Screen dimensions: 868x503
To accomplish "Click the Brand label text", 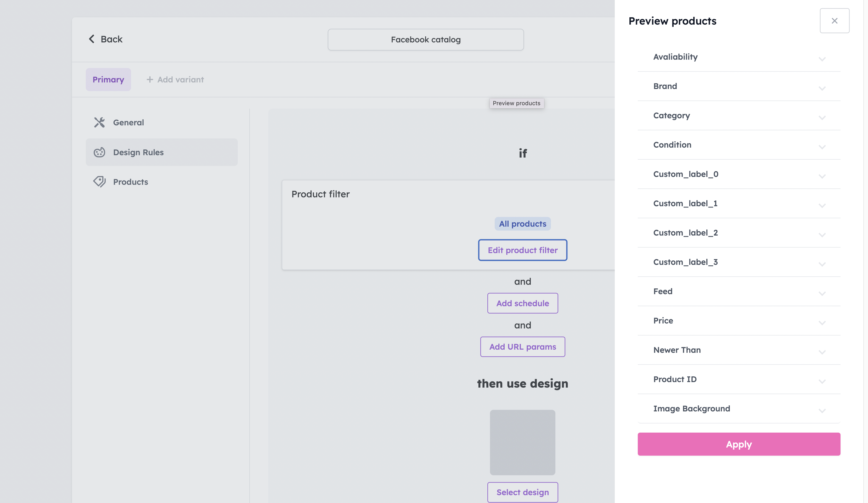I will click(665, 86).
